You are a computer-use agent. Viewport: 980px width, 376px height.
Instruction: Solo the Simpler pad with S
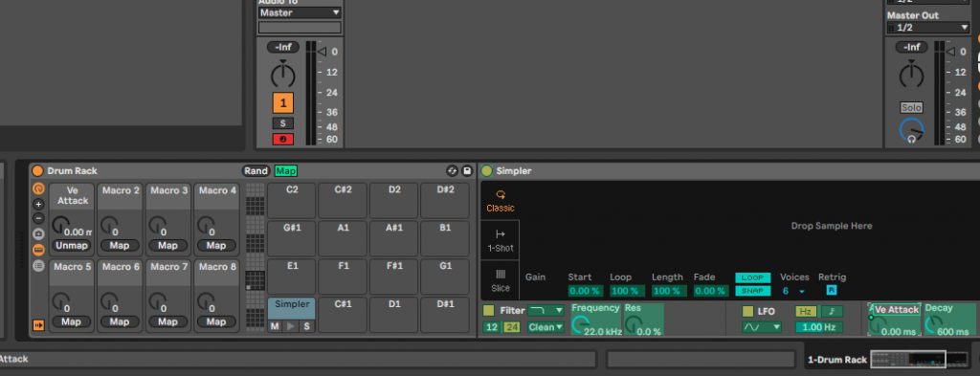point(306,326)
